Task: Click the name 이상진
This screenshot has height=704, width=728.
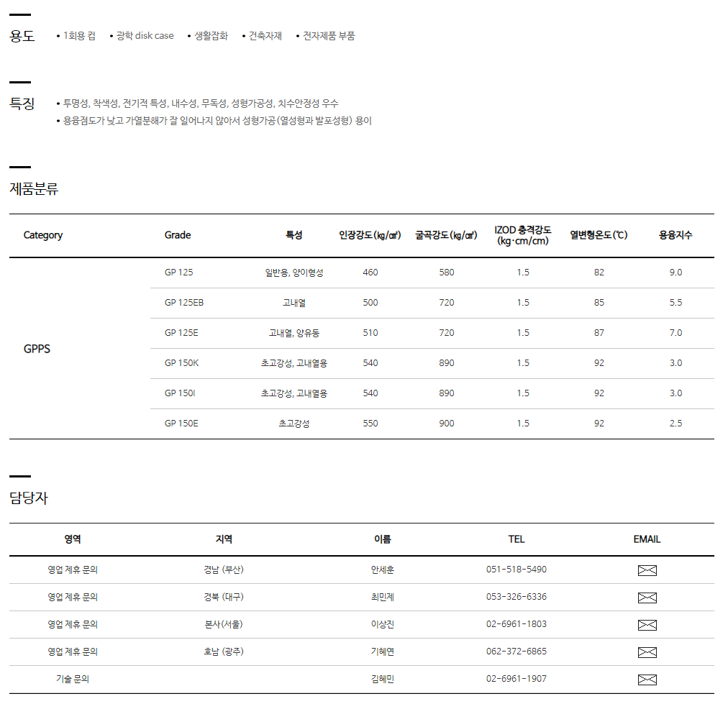Action: pyautogui.click(x=382, y=625)
